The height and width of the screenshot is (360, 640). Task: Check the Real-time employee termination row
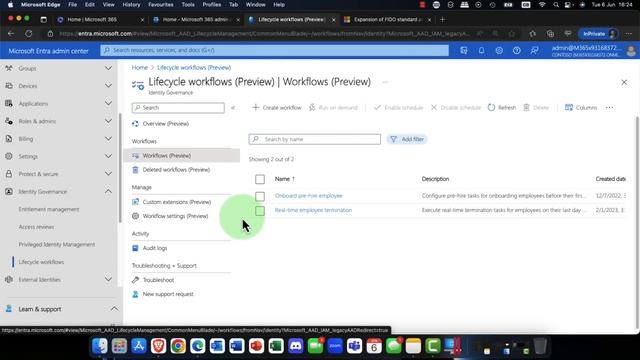tap(260, 211)
